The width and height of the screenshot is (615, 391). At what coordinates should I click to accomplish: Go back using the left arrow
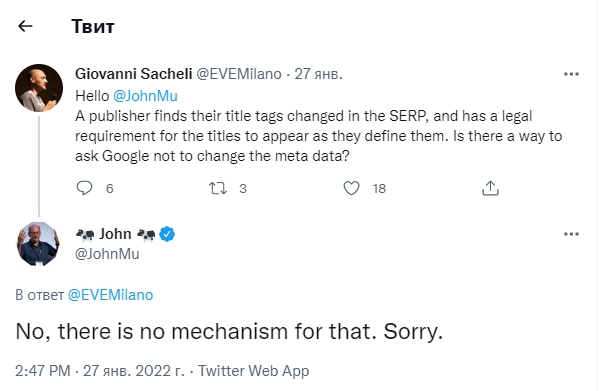click(x=25, y=26)
